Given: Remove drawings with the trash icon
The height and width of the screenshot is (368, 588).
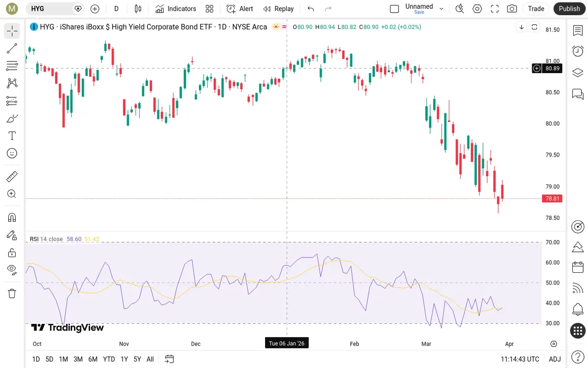Looking at the screenshot, I should point(12,293).
